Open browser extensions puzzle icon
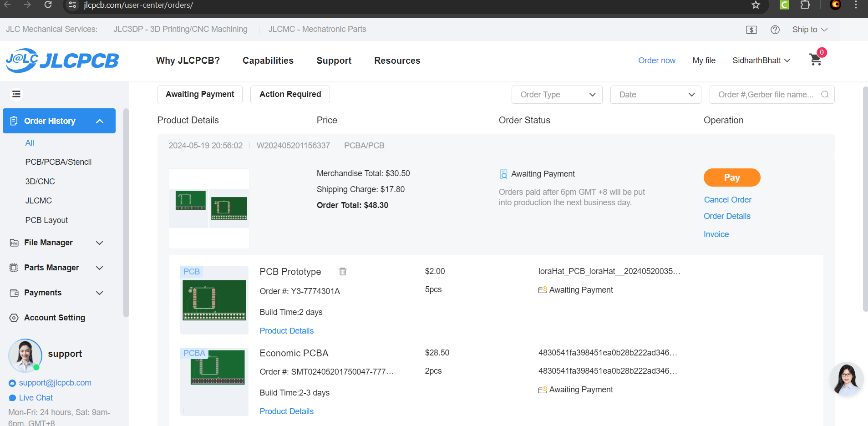Image resolution: width=868 pixels, height=426 pixels. 805,5
